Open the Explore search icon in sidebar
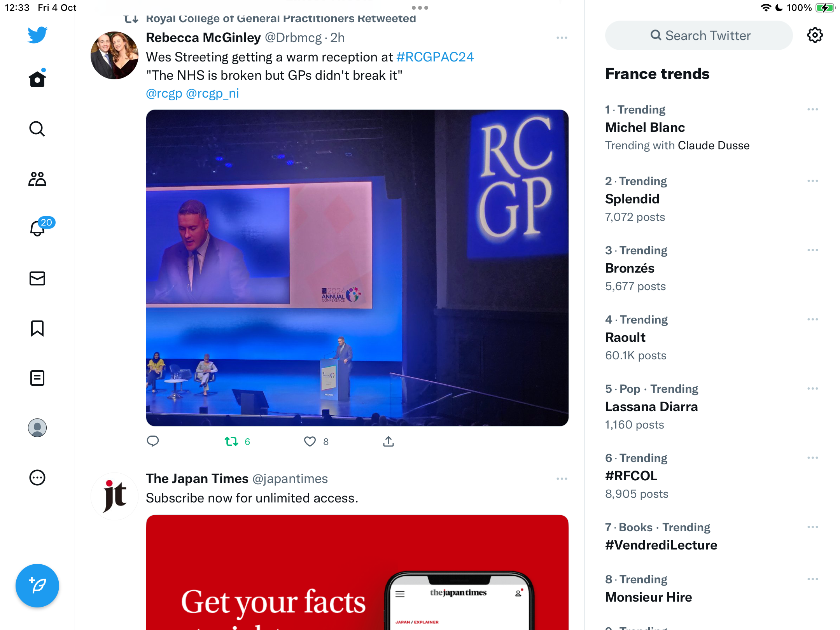The image size is (840, 630). pos(37,129)
